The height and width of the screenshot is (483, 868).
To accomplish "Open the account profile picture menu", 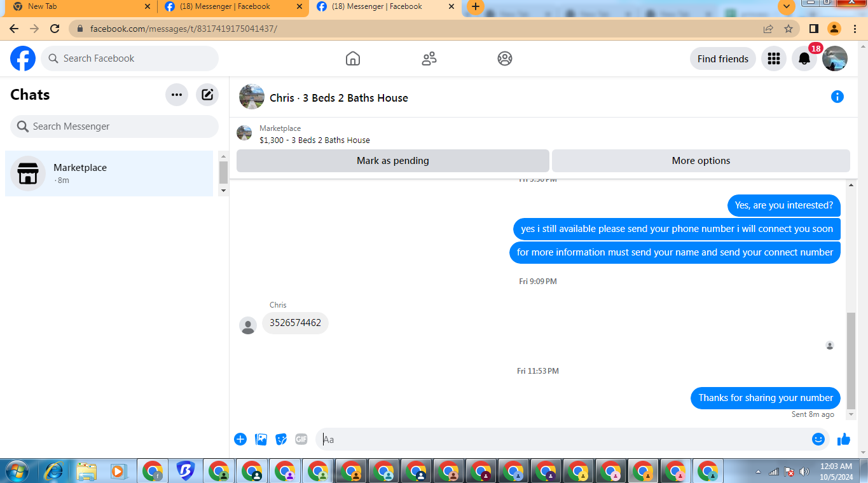I will click(835, 58).
